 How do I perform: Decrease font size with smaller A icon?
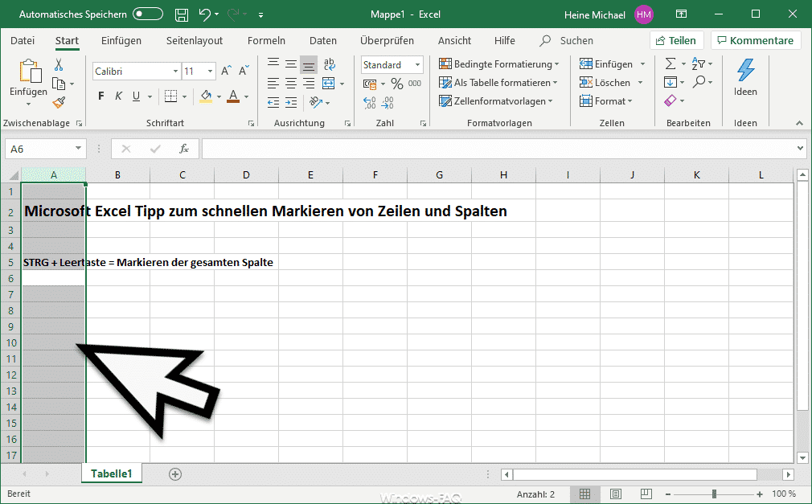[x=244, y=70]
